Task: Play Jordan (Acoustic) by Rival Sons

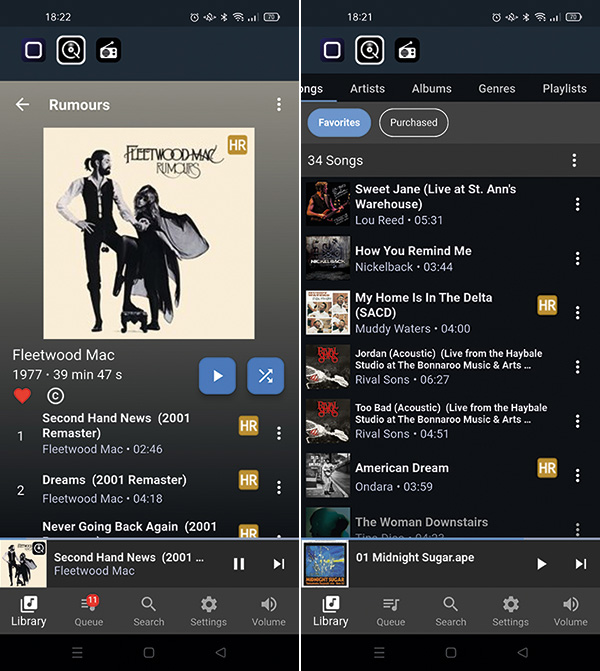Action: 449,367
